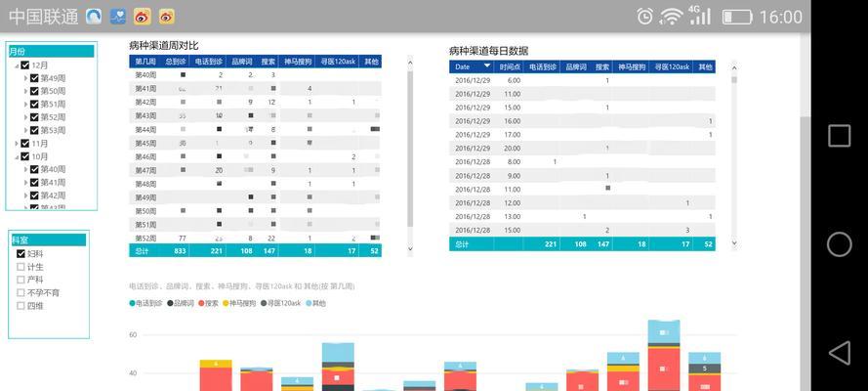This screenshot has height=391, width=868.
Task: Tap the Wi-Fi signal status icon
Action: pos(671,17)
